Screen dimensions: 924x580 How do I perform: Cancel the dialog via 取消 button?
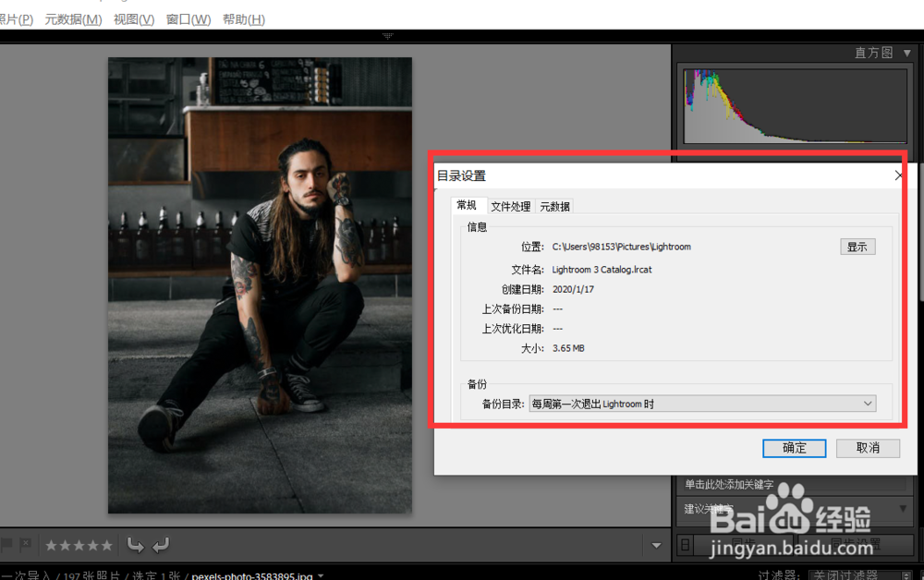868,448
